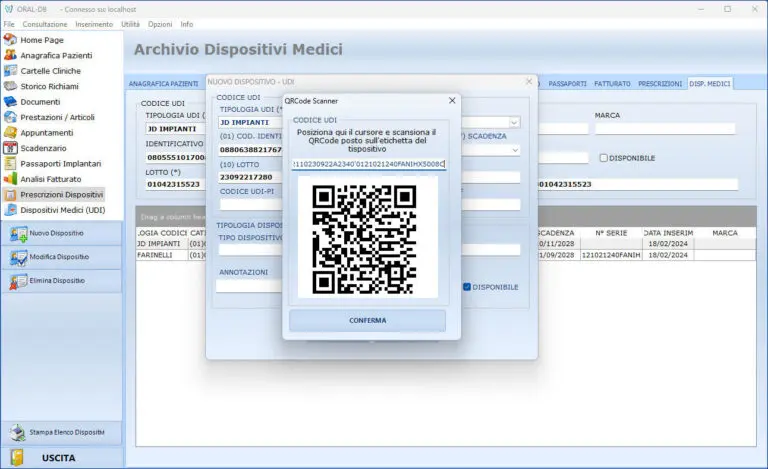
Task: Open Passaporti Implantari icon
Action: tap(10, 164)
